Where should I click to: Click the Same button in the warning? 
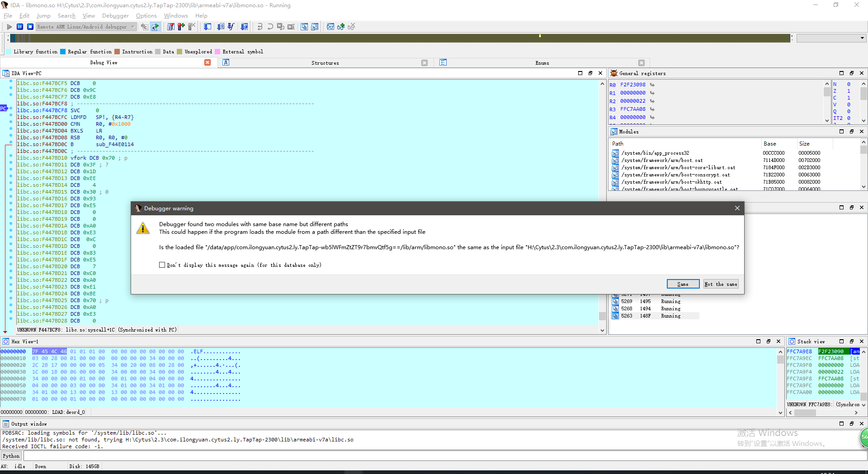pos(683,284)
